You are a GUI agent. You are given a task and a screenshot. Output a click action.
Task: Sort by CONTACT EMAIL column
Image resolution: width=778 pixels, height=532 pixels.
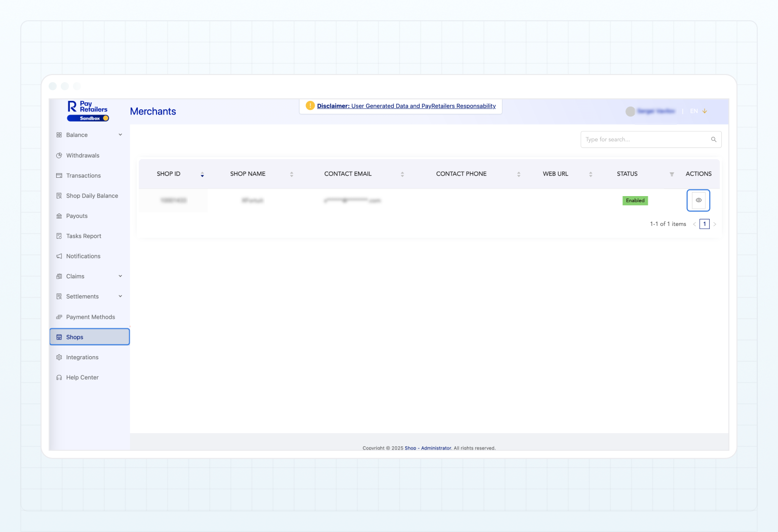click(x=403, y=174)
